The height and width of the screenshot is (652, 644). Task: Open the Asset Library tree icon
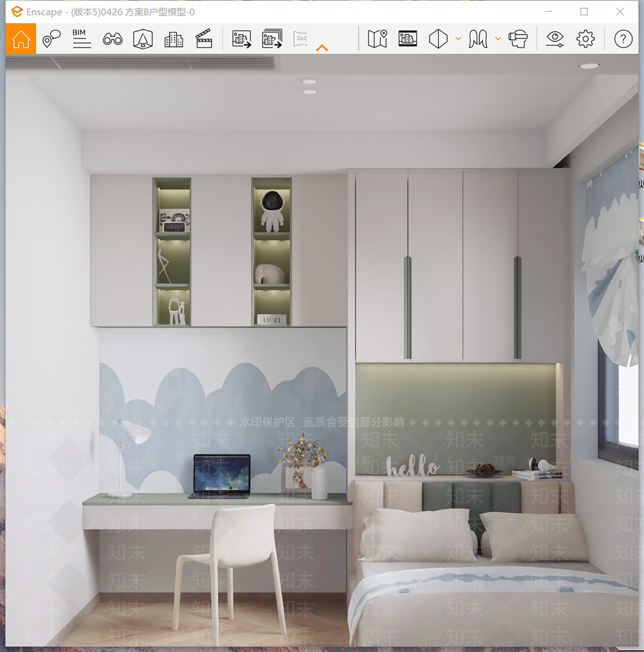pyautogui.click(x=143, y=39)
